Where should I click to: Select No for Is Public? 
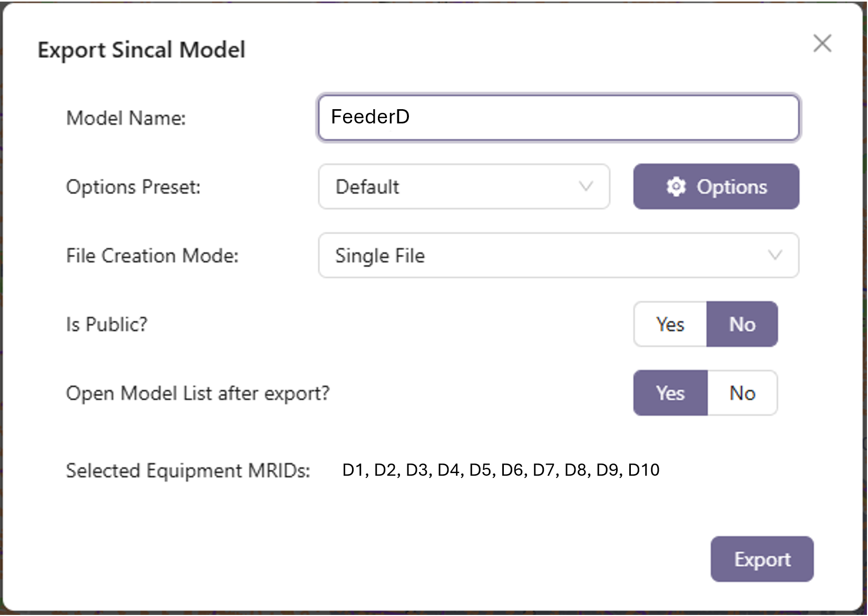click(x=742, y=324)
